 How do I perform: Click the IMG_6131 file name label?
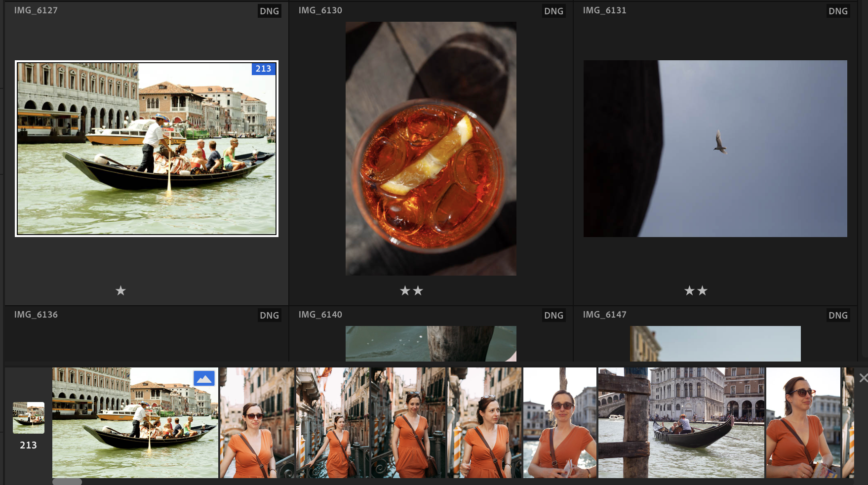tap(605, 10)
